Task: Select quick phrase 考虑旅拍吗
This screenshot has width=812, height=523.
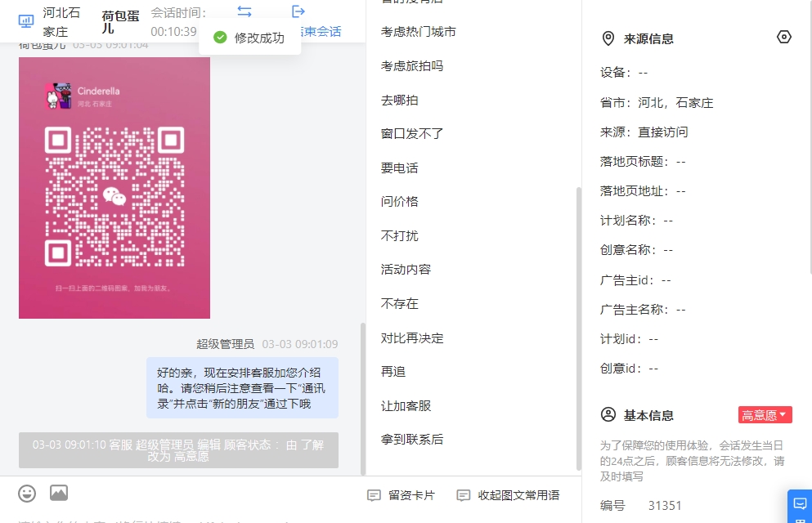Action: [412, 66]
